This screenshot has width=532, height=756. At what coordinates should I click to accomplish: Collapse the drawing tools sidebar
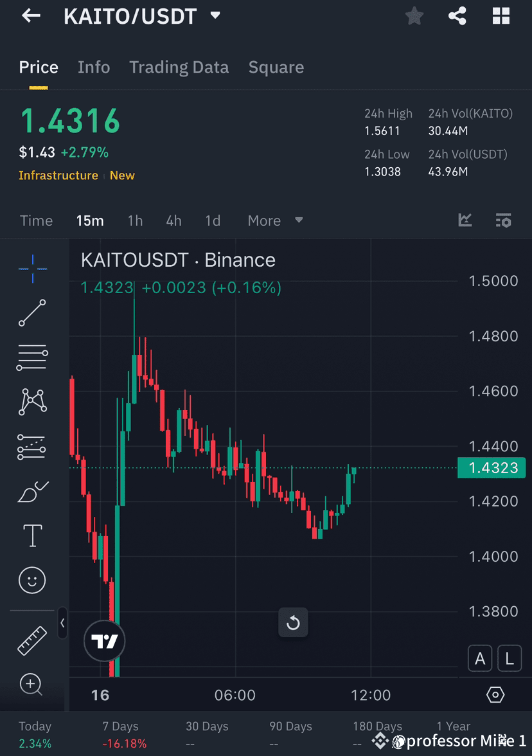[62, 624]
